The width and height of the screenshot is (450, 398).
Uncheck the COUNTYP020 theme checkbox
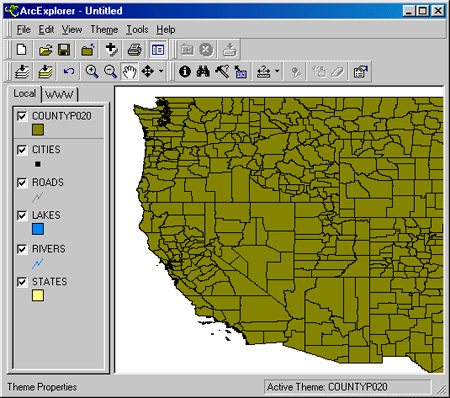click(22, 116)
